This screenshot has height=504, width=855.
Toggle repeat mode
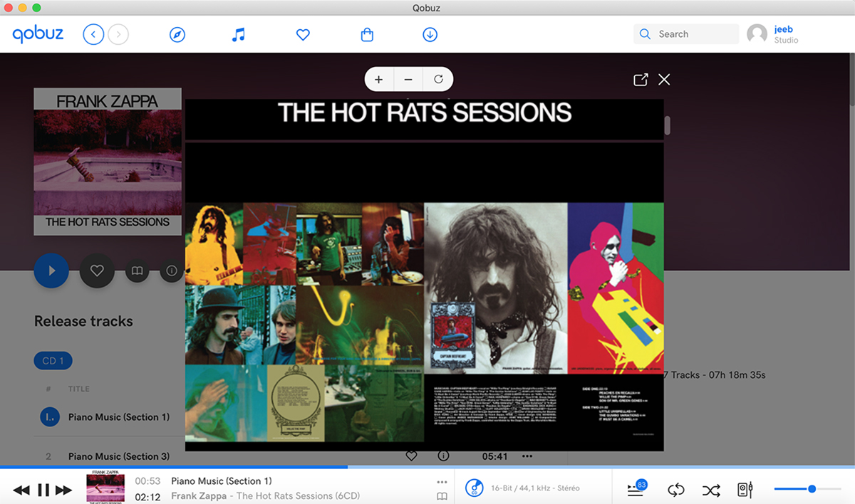[675, 490]
